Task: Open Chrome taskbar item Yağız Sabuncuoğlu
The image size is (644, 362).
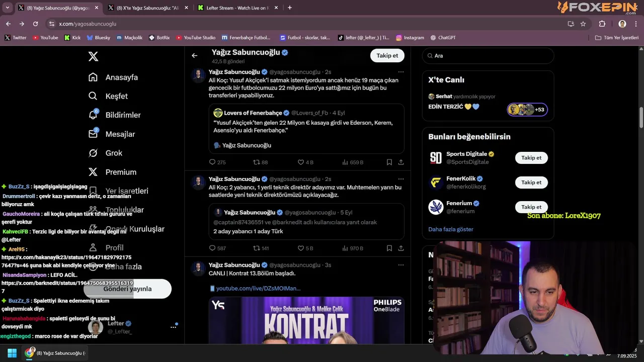Action: tap(56, 353)
